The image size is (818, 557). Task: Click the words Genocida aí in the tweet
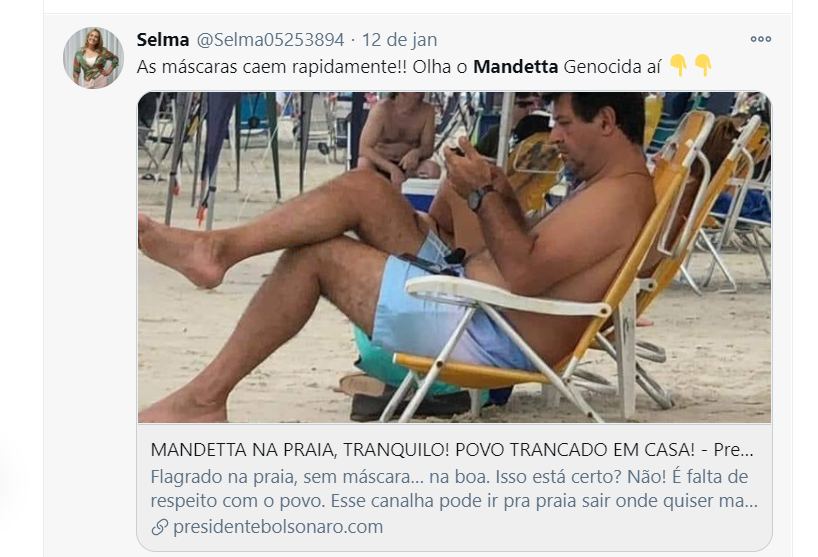tap(612, 67)
